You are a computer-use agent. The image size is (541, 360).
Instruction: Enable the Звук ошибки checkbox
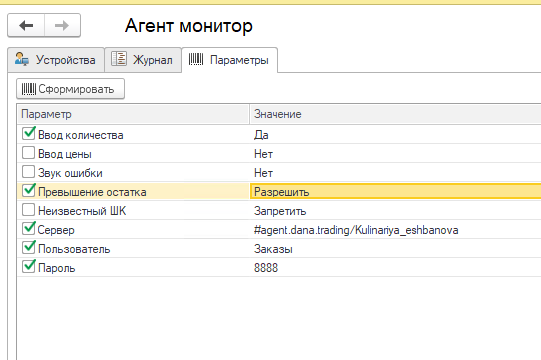[x=28, y=172]
